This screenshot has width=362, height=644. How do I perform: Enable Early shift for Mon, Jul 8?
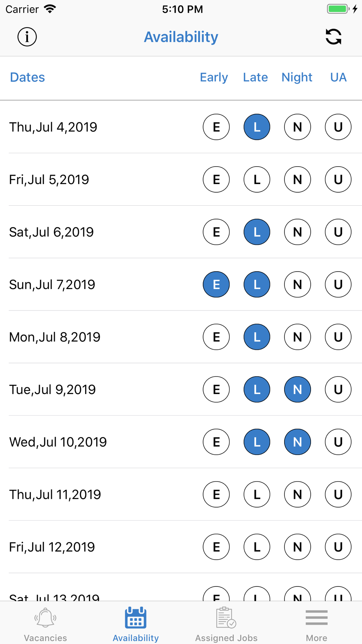pyautogui.click(x=216, y=337)
